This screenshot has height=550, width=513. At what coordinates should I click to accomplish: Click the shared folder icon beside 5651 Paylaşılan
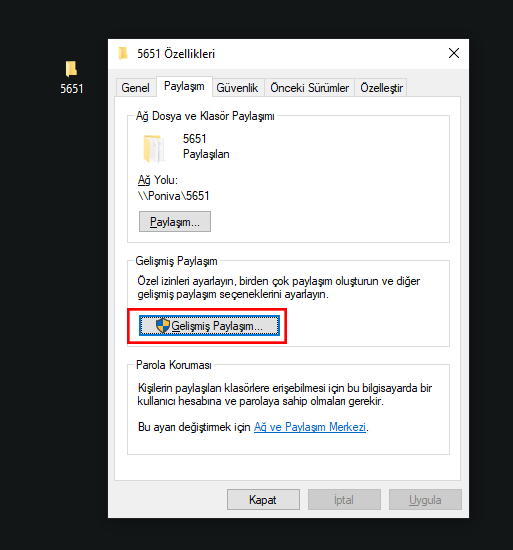pos(154,148)
